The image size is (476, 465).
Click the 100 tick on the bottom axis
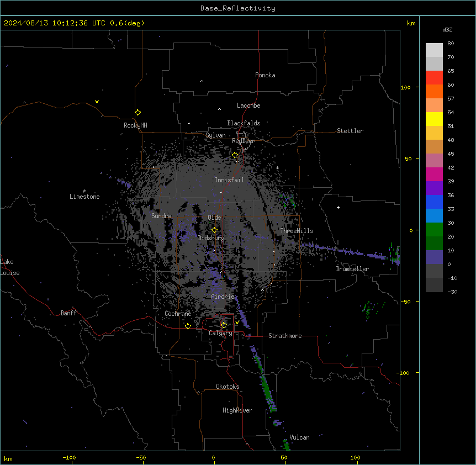[x=355, y=457]
